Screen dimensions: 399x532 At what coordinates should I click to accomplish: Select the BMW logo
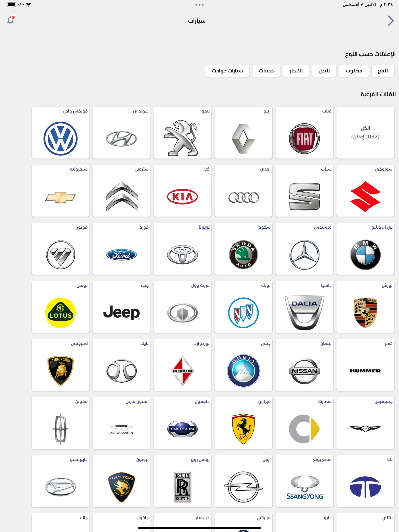(x=365, y=255)
